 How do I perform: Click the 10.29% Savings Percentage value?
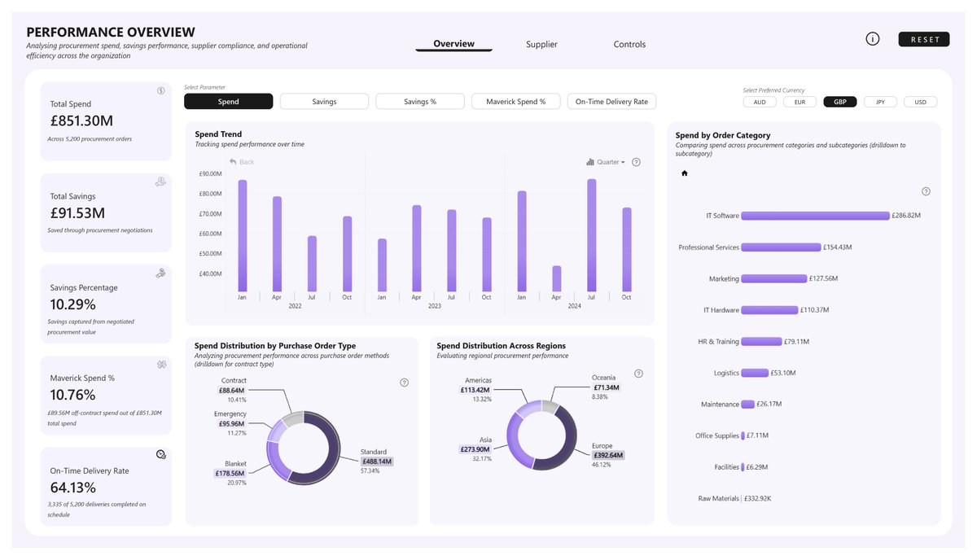72,304
